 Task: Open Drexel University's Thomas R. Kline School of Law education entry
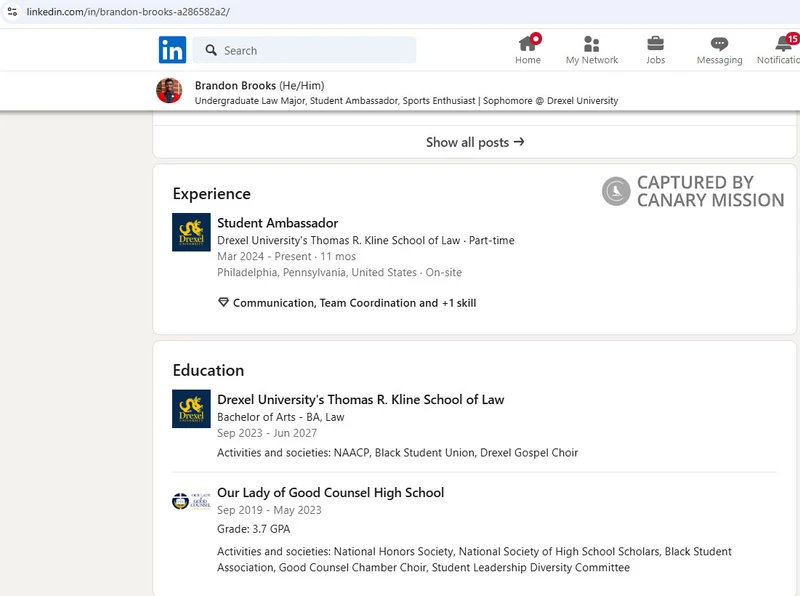[361, 400]
